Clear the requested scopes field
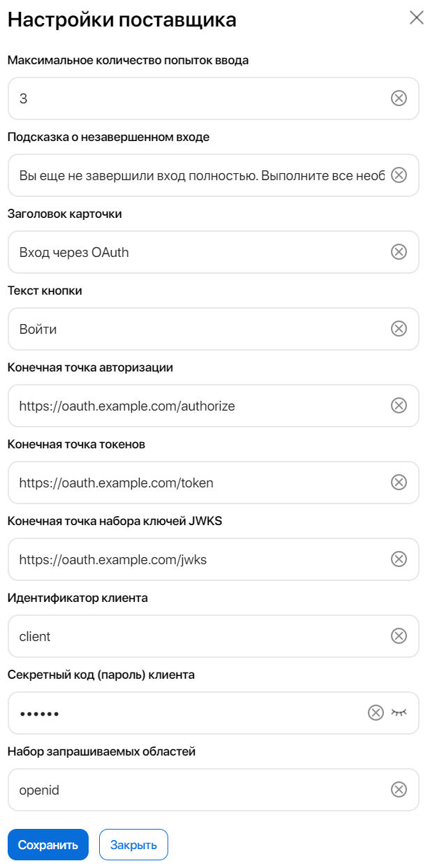 click(399, 790)
